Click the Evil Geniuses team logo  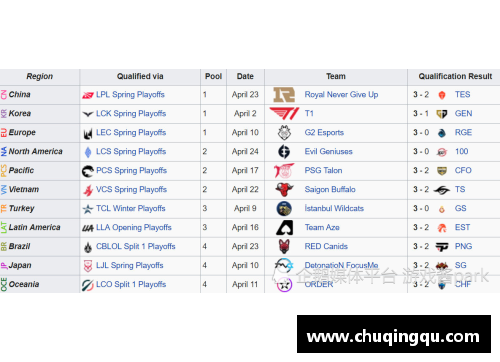pos(284,152)
